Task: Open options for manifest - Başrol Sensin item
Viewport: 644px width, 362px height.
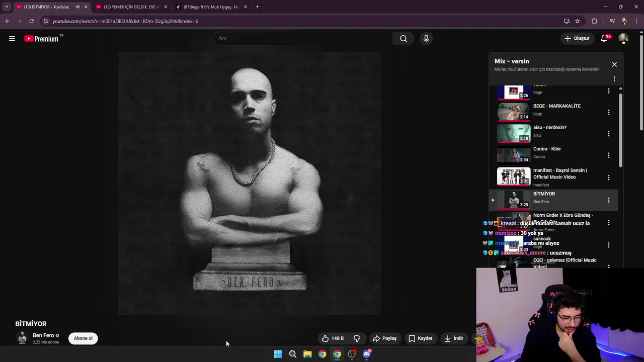Action: coord(609,177)
